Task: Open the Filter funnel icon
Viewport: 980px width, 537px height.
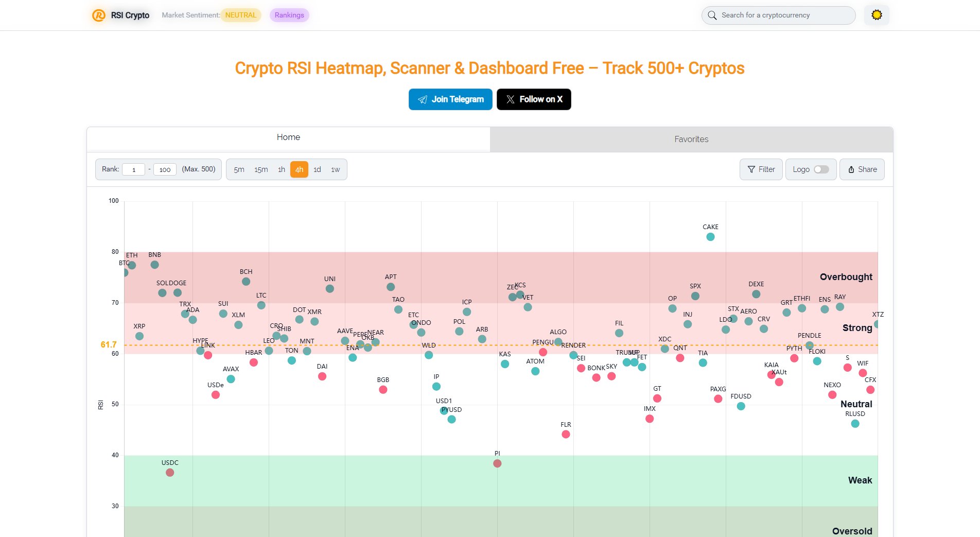Action: coord(751,169)
